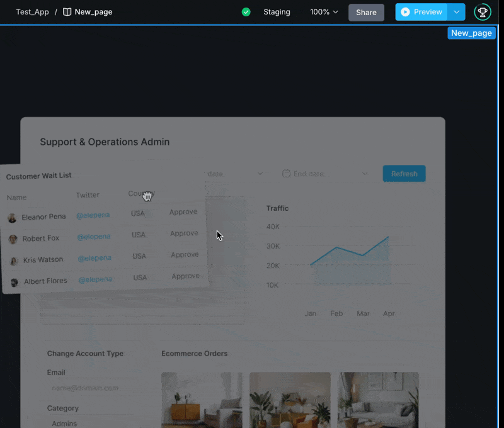Click Robert Fox's avatar
Screen dimensions: 504x428
[13, 239]
